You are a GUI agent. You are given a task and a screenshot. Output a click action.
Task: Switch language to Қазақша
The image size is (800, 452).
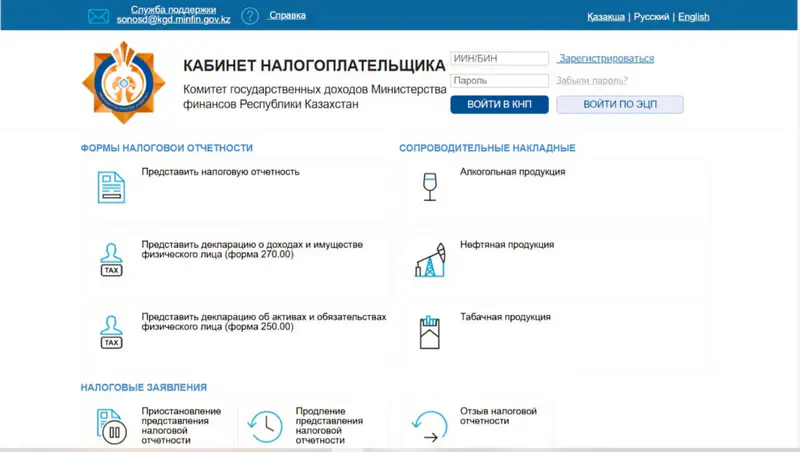tap(605, 17)
